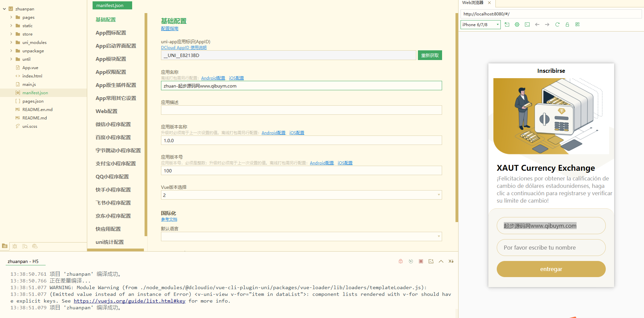Viewport: 644px width, 318px height.
Task: Click the red debug bug icon in console
Action: coord(400,261)
